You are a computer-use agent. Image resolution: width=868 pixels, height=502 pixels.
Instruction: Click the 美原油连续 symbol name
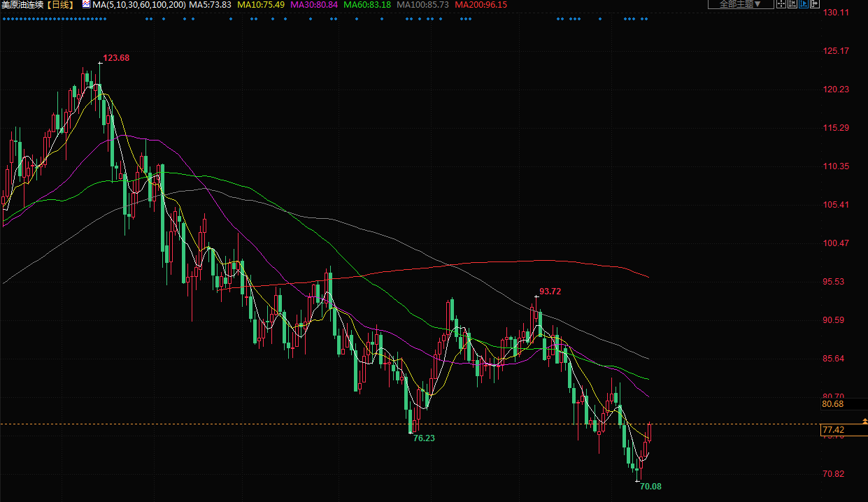(23, 5)
